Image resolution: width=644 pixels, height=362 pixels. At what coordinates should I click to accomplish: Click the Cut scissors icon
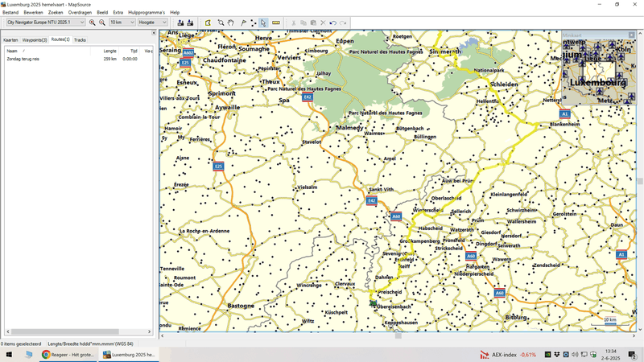[x=293, y=23]
